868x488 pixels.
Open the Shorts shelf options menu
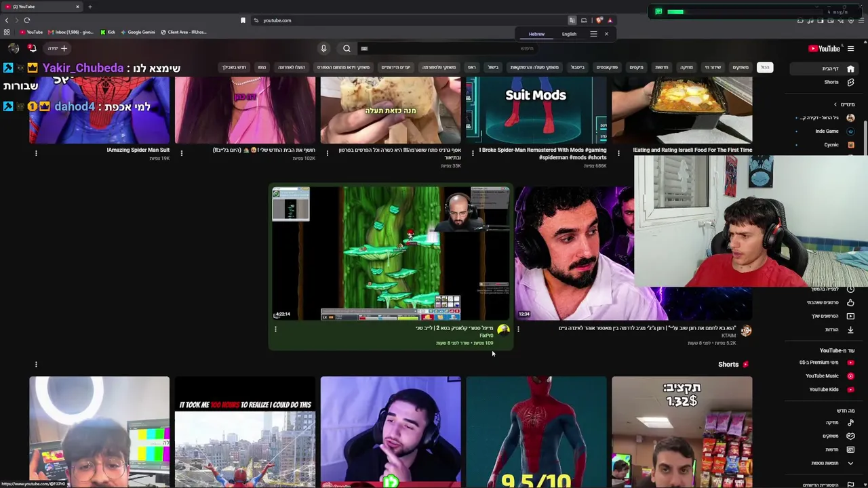pyautogui.click(x=36, y=365)
